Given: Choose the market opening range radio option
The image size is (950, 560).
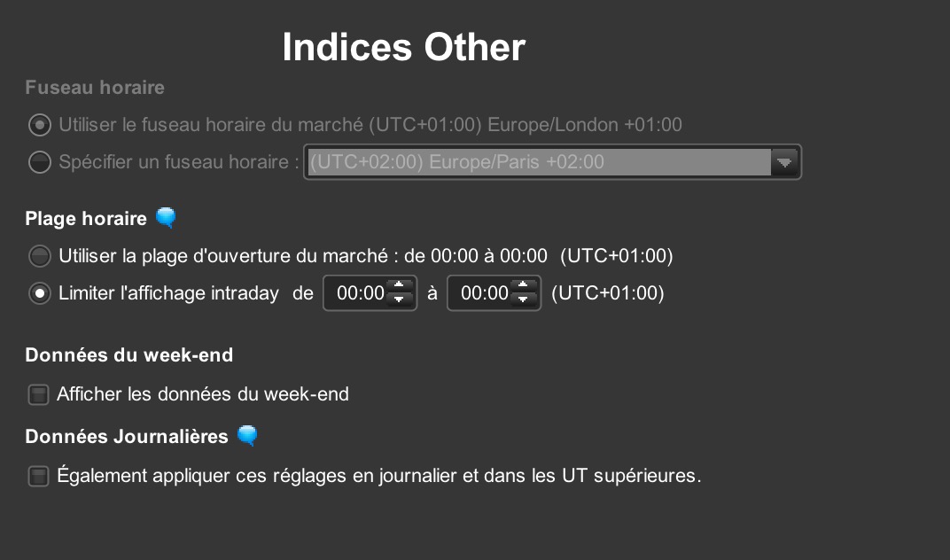Looking at the screenshot, I should (39, 257).
